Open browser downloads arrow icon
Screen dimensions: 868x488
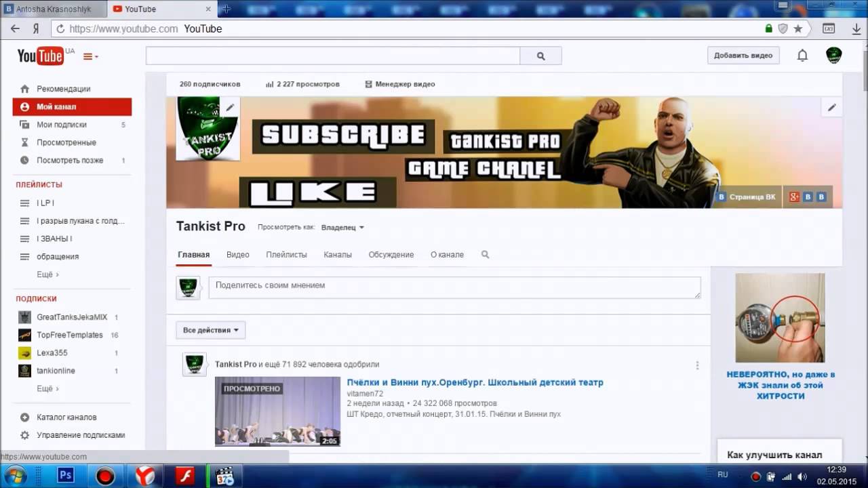pyautogui.click(x=856, y=28)
